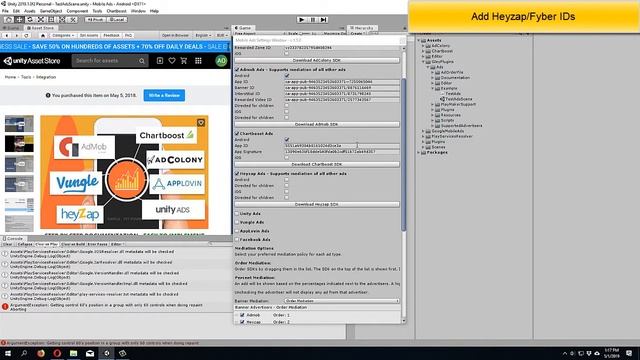
Task: Click Download AdColony SDK button
Action: coord(317,60)
